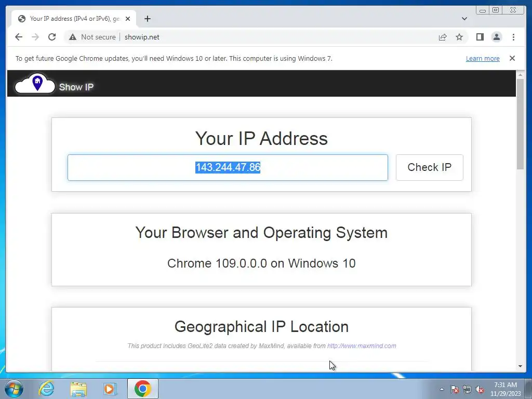Open the Chrome profile avatar menu
The height and width of the screenshot is (399, 532).
496,37
